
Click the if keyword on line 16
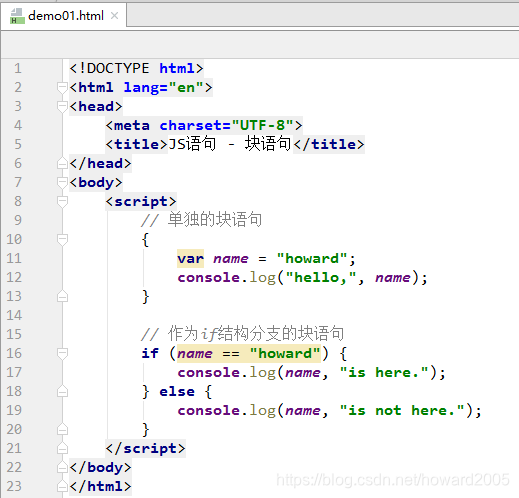tap(150, 353)
